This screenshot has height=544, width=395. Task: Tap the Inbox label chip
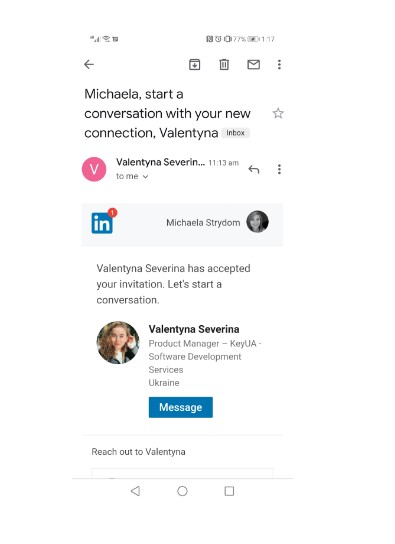click(235, 133)
